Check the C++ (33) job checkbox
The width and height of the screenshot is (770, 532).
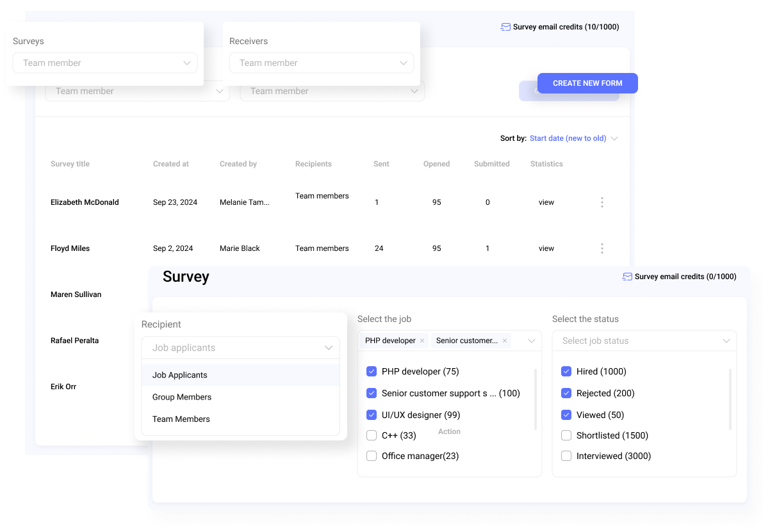[x=372, y=435]
